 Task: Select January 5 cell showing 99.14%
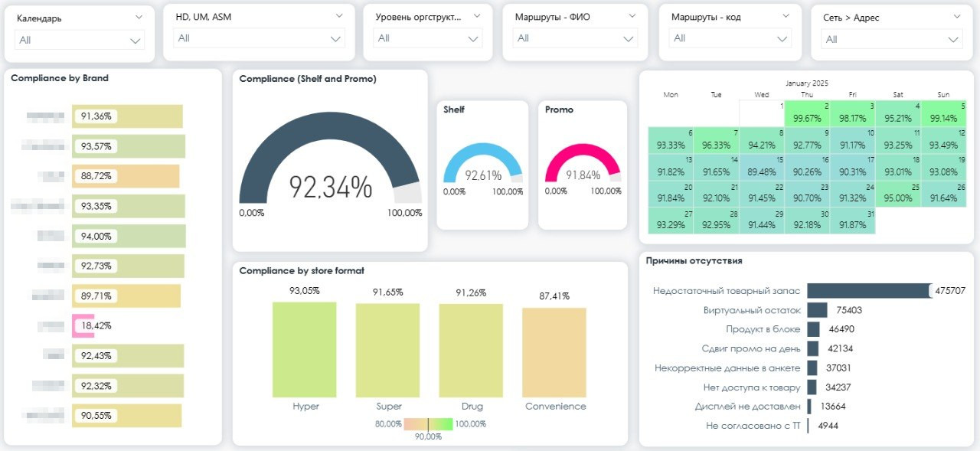pyautogui.click(x=944, y=113)
